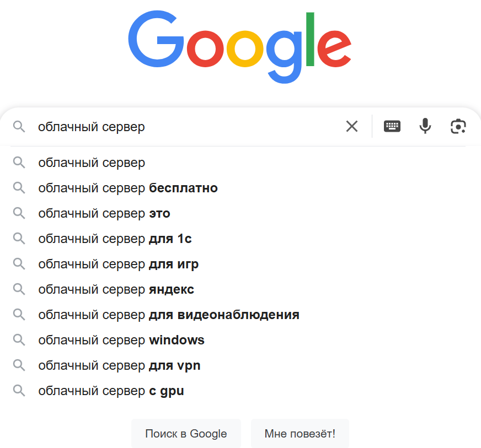Select suggestion 'облачный сервер бесплатно'

127,188
